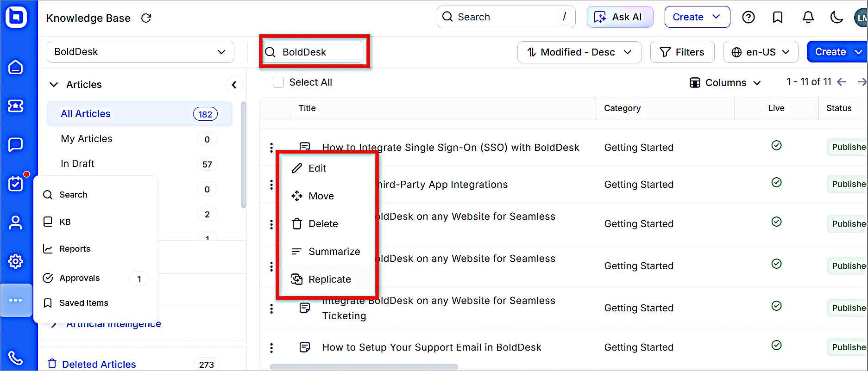Click the Live column header
Image resolution: width=868 pixels, height=371 pixels.
pyautogui.click(x=776, y=108)
